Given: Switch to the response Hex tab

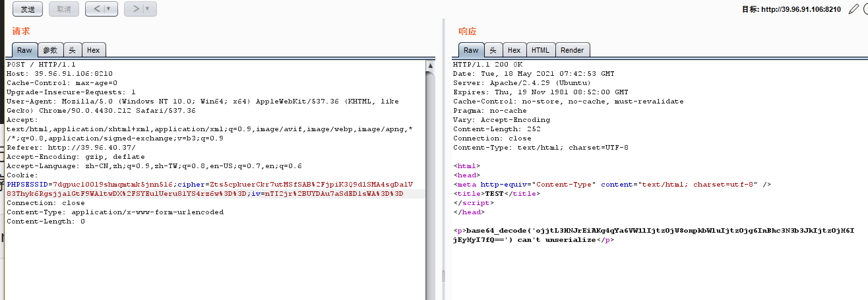Looking at the screenshot, I should click(x=514, y=50).
